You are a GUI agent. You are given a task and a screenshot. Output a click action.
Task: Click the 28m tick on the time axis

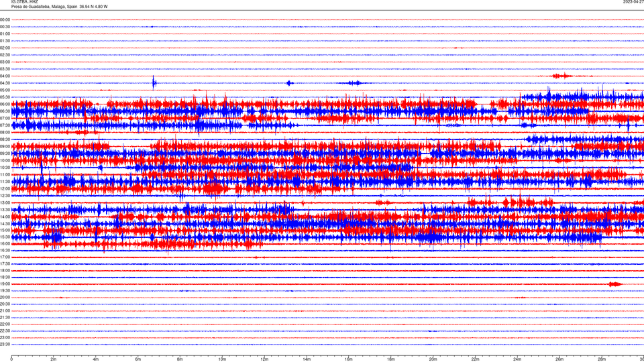tap(602, 359)
